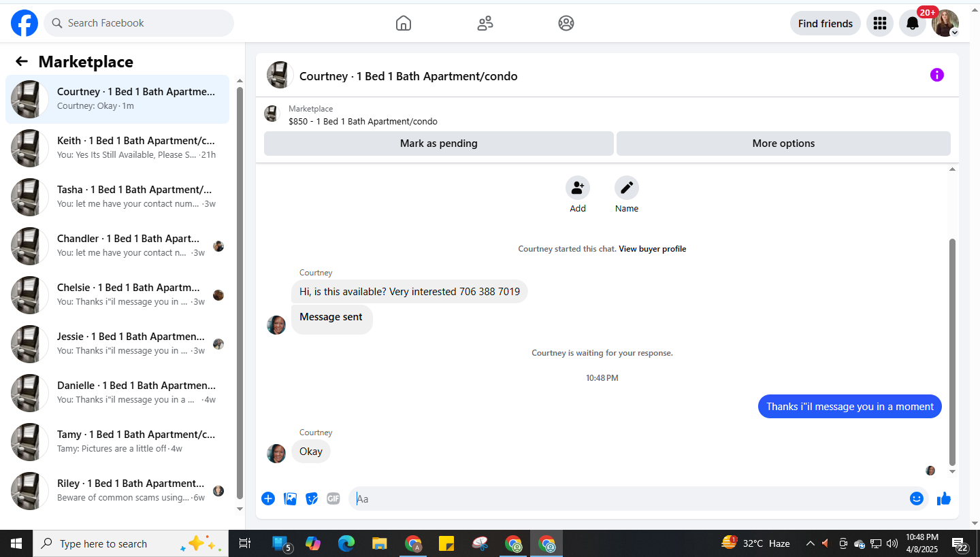Open the Facebook menu grid icon
The width and height of the screenshot is (980, 557).
[x=880, y=23]
